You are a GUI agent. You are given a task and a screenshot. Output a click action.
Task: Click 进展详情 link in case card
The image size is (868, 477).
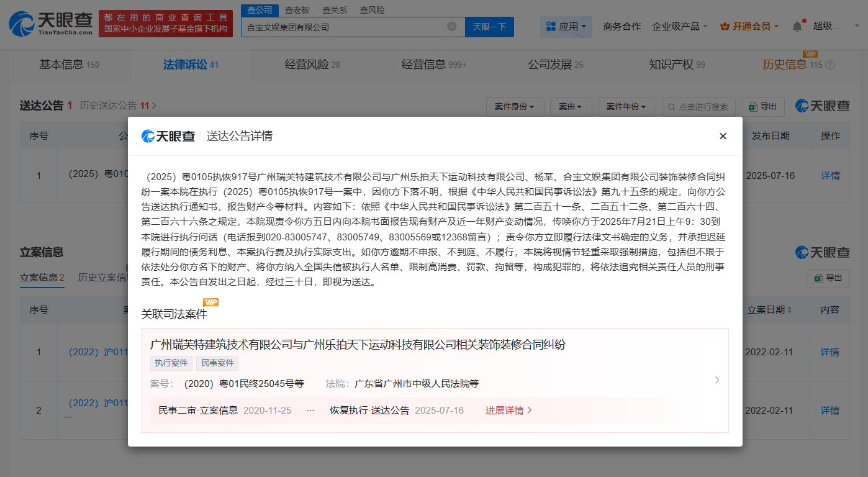click(509, 411)
